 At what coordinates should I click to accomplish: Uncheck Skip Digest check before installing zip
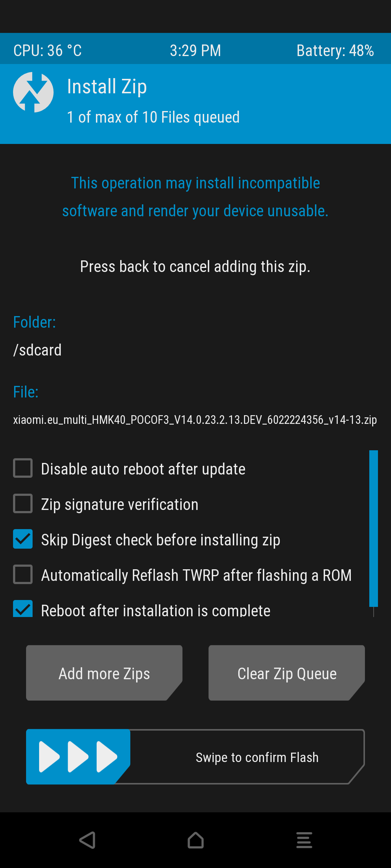coord(23,539)
